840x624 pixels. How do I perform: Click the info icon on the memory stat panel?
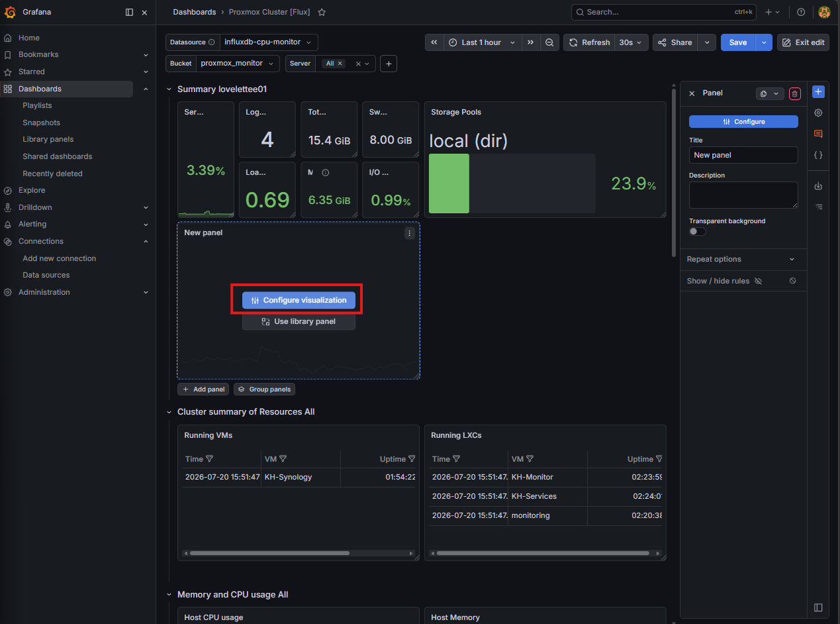pos(325,172)
